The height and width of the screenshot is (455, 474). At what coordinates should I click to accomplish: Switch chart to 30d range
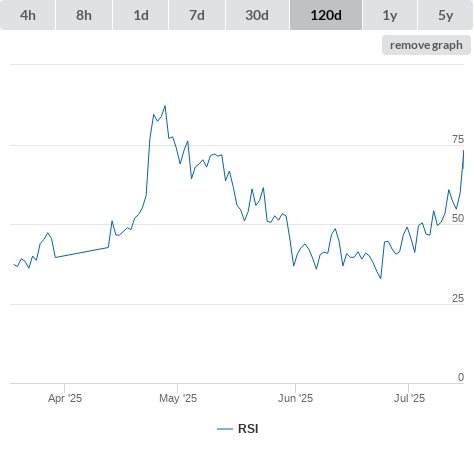257,15
